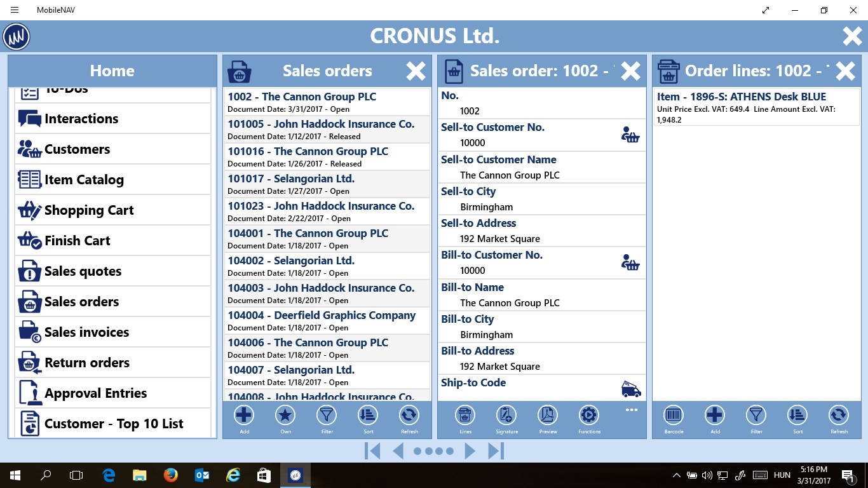Click the Sell-to City field Birmingham
The image size is (868, 488).
[x=542, y=199]
